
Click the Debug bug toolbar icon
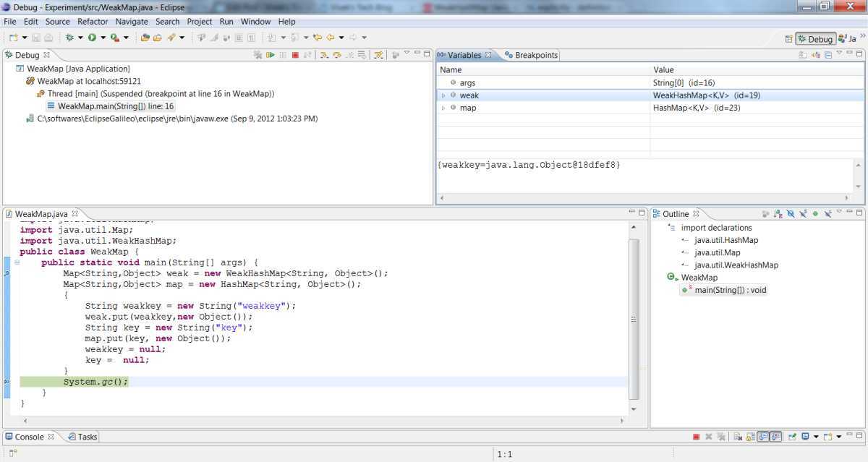click(69, 38)
